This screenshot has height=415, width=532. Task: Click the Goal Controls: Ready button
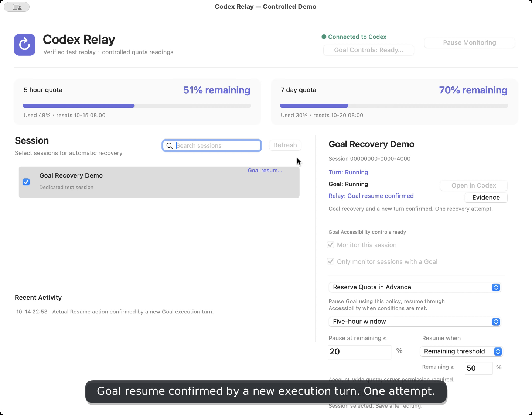click(369, 50)
